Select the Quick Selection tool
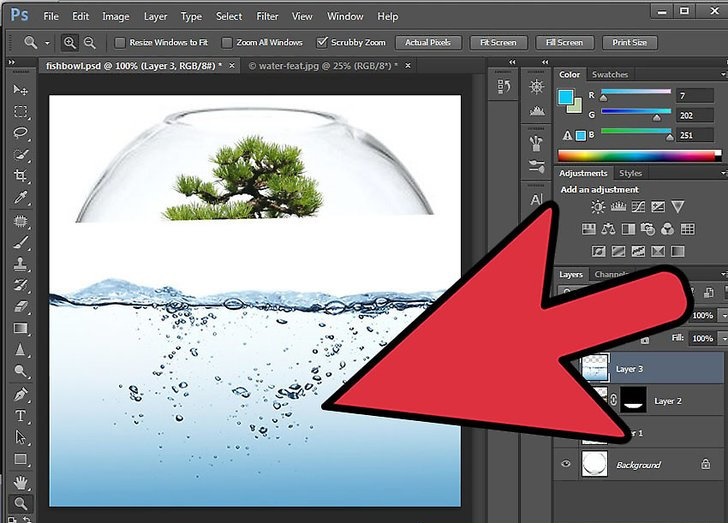The width and height of the screenshot is (728, 523). coord(20,155)
